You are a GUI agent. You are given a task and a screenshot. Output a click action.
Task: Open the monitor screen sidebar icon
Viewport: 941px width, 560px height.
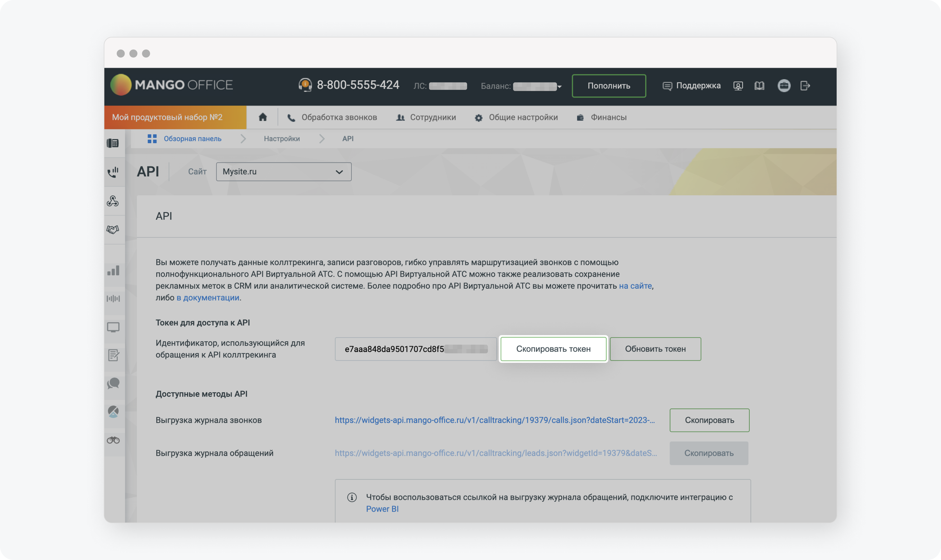click(x=113, y=327)
